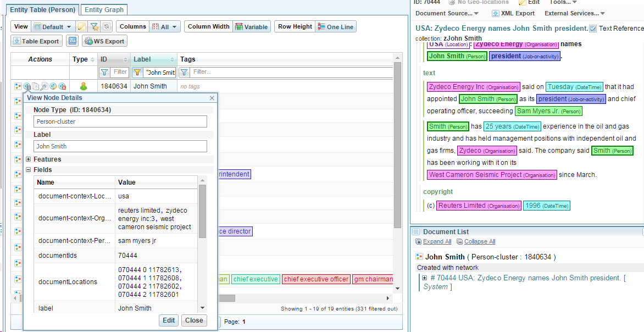Image resolution: width=644 pixels, height=332 pixels.
Task: Click the refresh view icon next to filter star
Action: coord(107,27)
